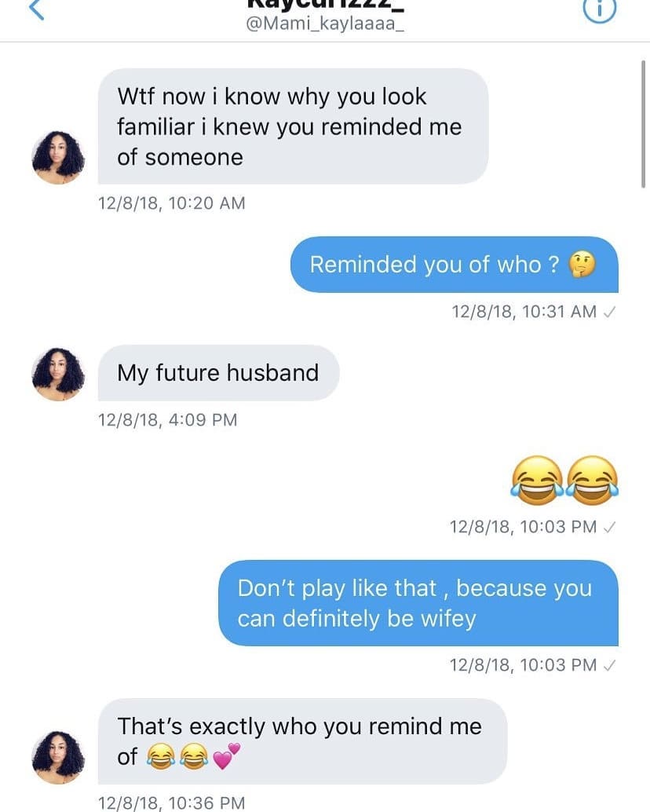Tap the back arrow chevron

tap(35, 9)
